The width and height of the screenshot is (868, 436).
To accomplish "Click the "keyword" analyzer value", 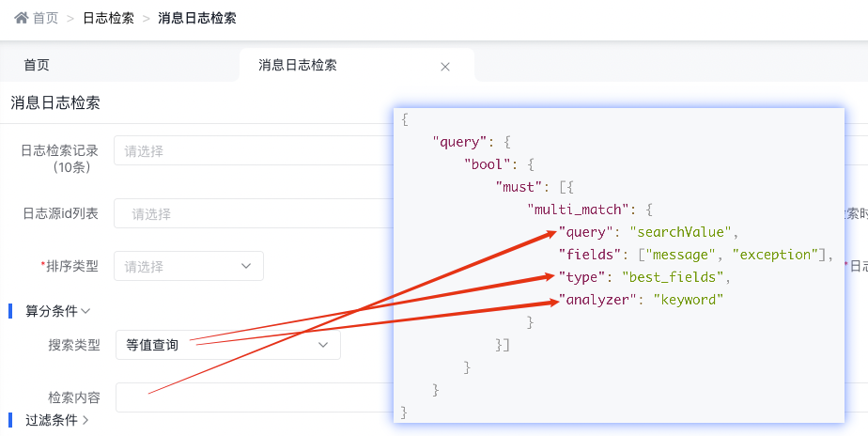I will pyautogui.click(x=688, y=300).
